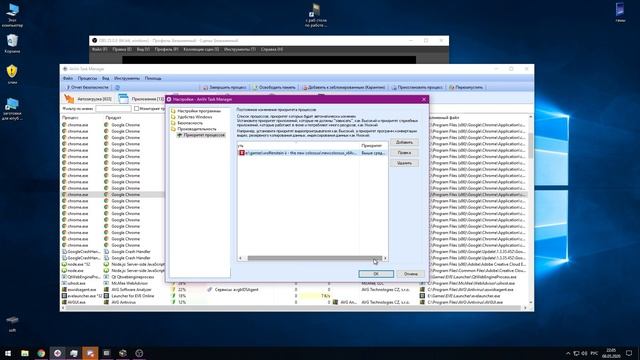The height and width of the screenshot is (360, 640).
Task: Click right arrow of priority list scrollbar
Action: tap(385, 258)
